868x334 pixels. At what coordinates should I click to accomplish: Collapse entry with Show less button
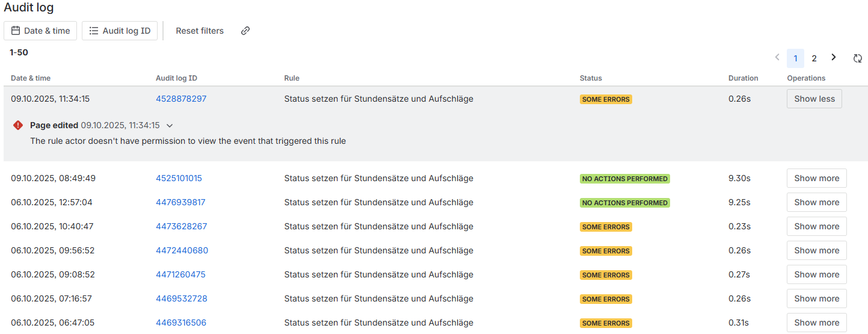pyautogui.click(x=814, y=99)
